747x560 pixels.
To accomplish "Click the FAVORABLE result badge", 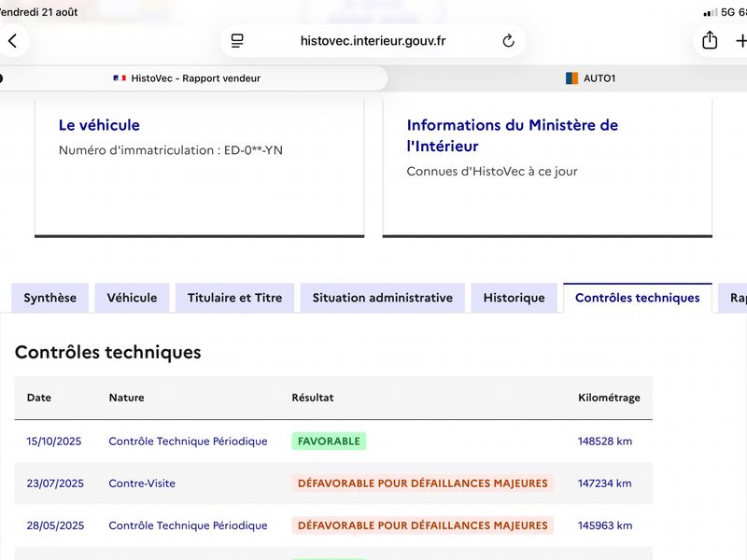I will [329, 441].
